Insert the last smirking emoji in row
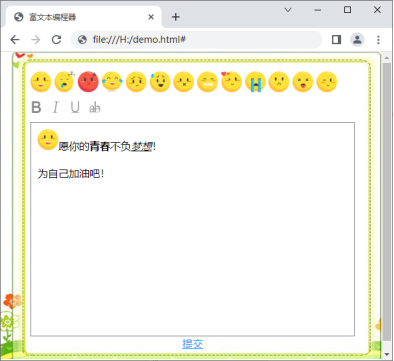 click(327, 82)
